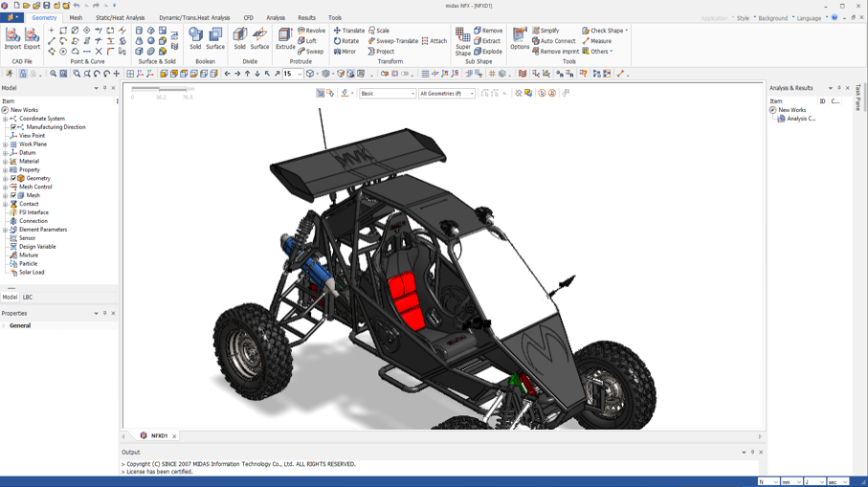Select the Translate transform tool
This screenshot has width=868, height=487.
tap(348, 31)
